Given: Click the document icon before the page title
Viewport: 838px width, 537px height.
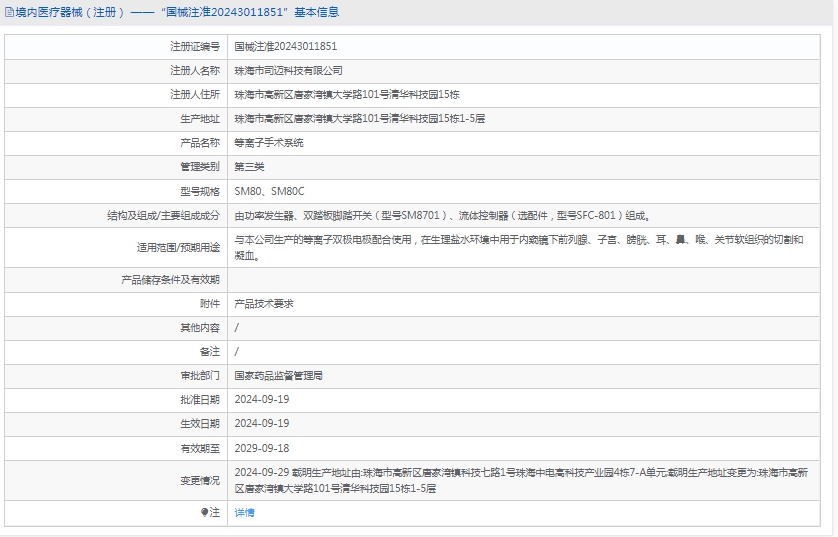Looking at the screenshot, I should 9,12.
